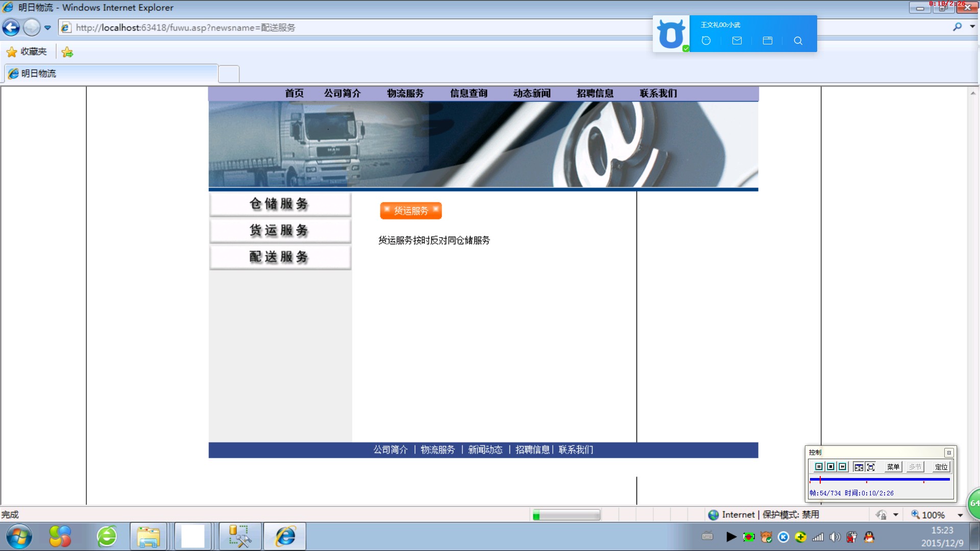Open a new blank tab
The width and height of the screenshot is (980, 551).
click(229, 74)
